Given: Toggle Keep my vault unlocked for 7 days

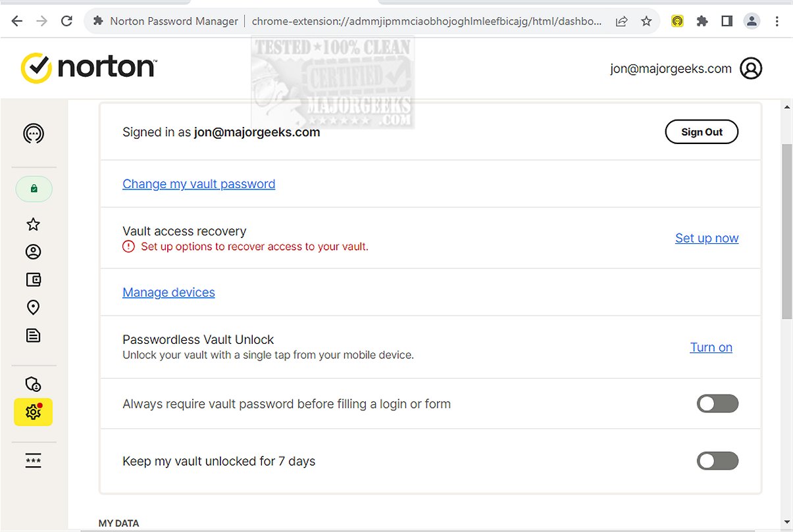Looking at the screenshot, I should pyautogui.click(x=717, y=461).
